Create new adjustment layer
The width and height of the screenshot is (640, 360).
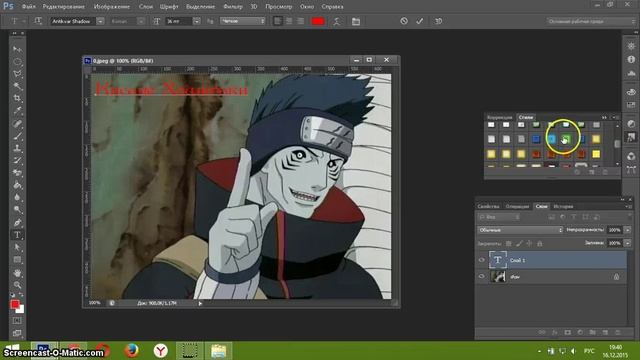click(x=580, y=333)
